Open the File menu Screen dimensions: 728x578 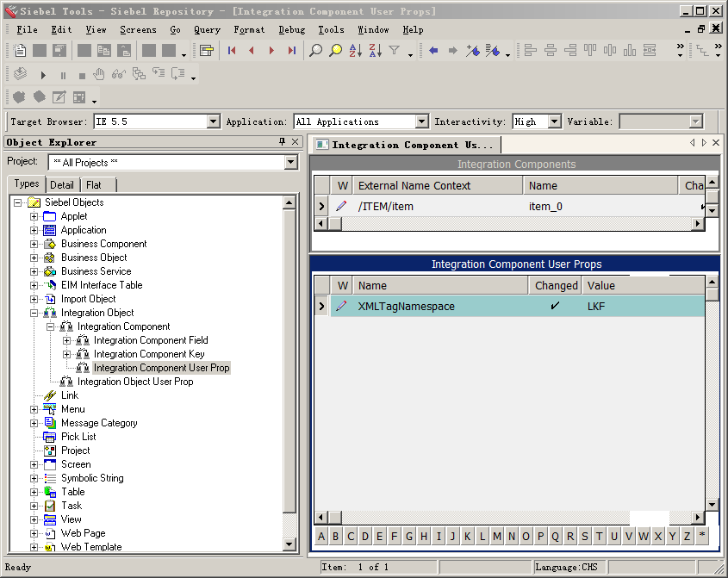point(27,29)
